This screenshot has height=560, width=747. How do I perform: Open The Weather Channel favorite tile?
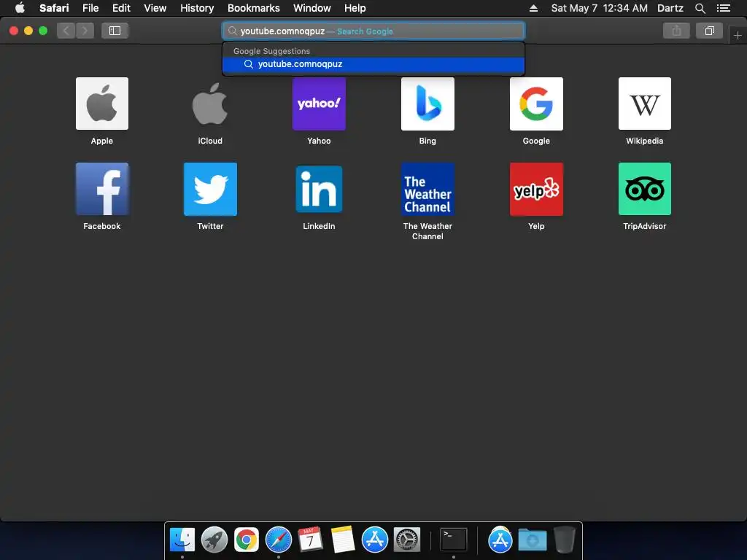point(427,189)
